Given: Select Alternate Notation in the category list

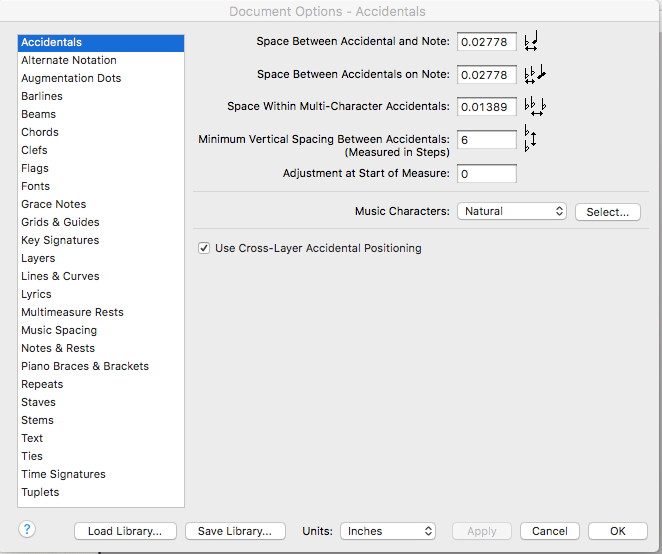Looking at the screenshot, I should (69, 60).
